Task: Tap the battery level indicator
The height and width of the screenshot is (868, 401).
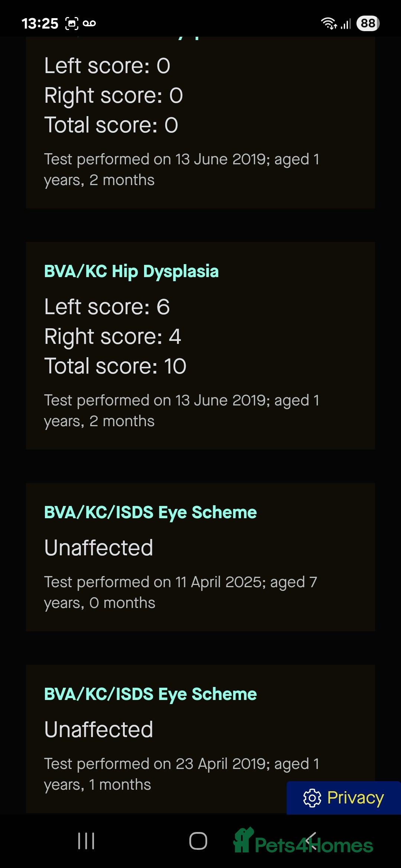Action: pyautogui.click(x=368, y=23)
